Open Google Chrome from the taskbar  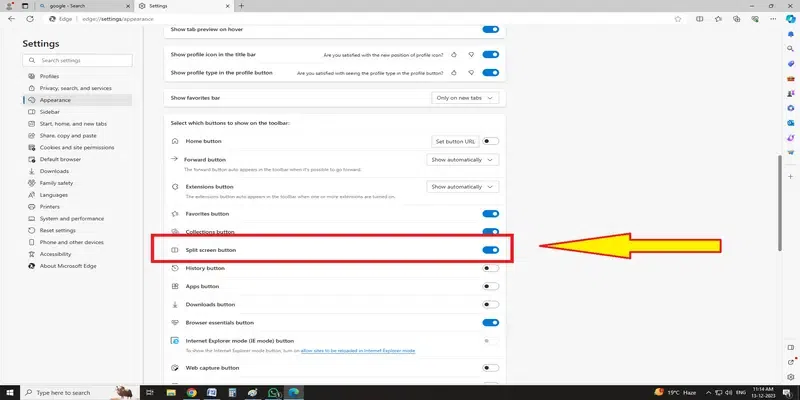tap(191, 392)
